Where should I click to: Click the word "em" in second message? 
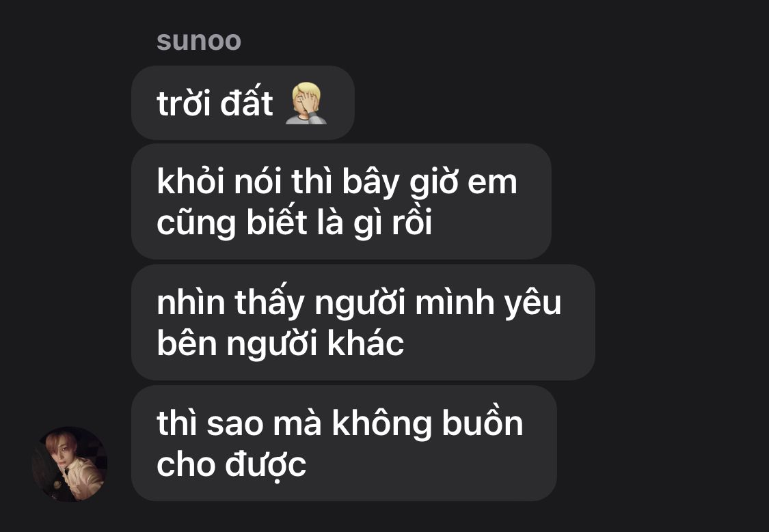(492, 183)
